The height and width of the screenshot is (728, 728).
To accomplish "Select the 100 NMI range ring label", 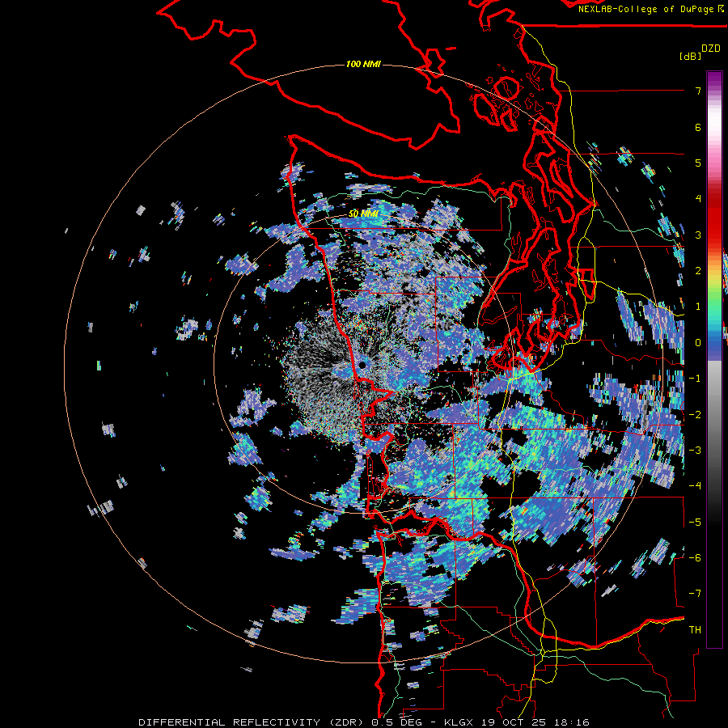I will [x=363, y=64].
